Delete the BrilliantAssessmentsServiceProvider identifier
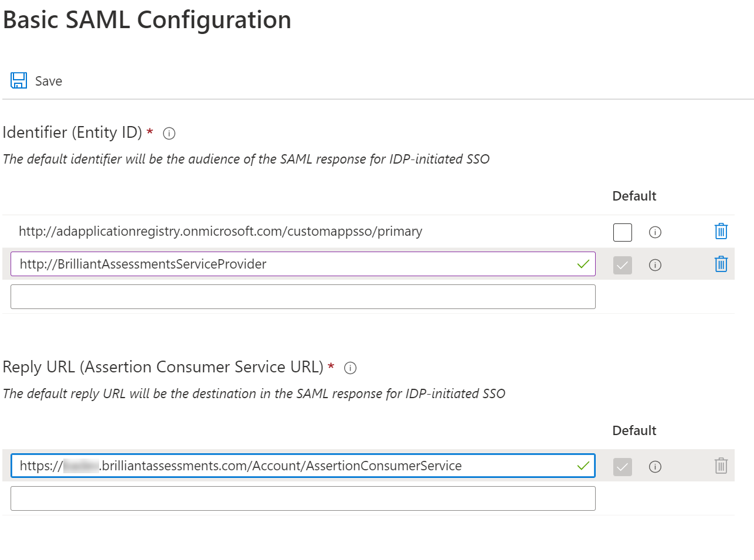754x560 pixels. 721,264
